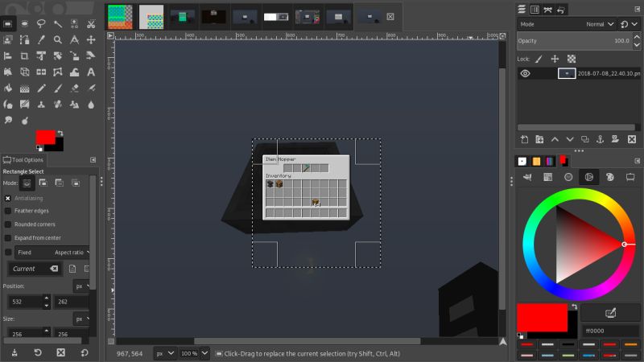
Task: Click toolbox red foreground color swatch
Action: pyautogui.click(x=45, y=137)
